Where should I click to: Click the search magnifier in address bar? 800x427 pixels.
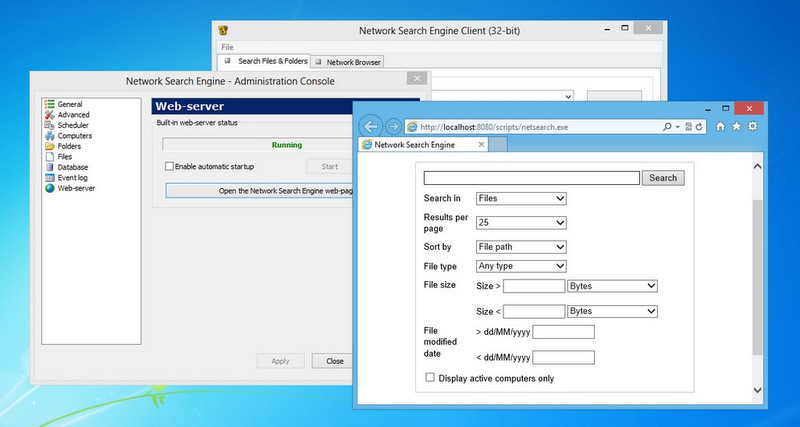[x=667, y=127]
